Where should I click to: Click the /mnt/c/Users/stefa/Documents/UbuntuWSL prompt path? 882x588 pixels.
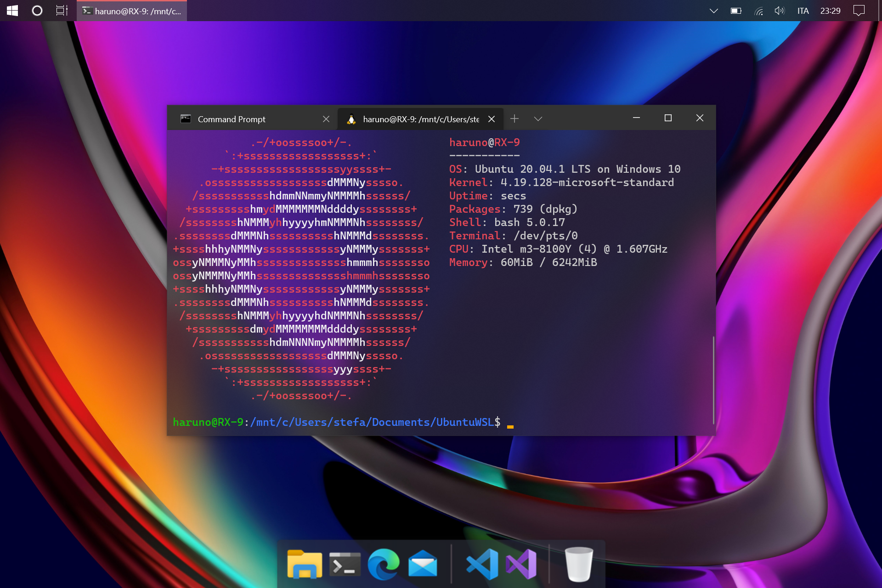[372, 422]
